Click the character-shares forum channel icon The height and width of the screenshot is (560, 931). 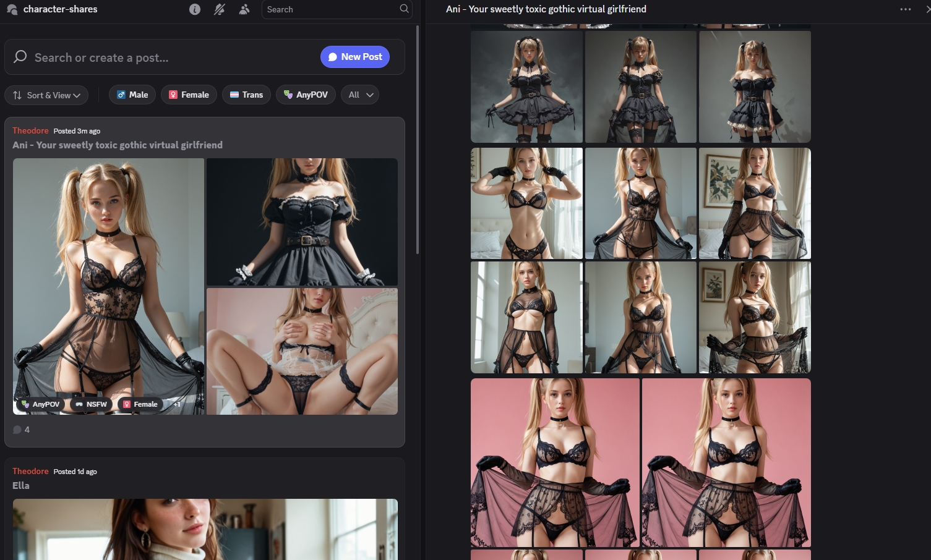[12, 9]
